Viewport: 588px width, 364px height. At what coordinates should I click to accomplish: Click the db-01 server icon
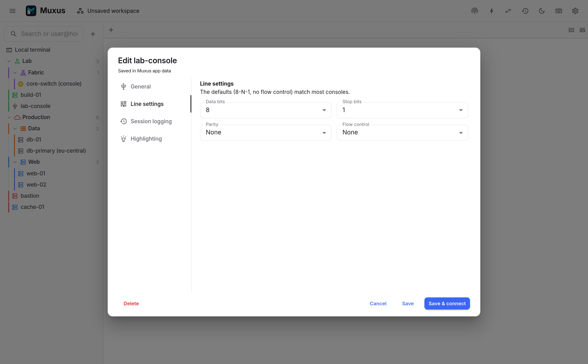[x=21, y=140]
